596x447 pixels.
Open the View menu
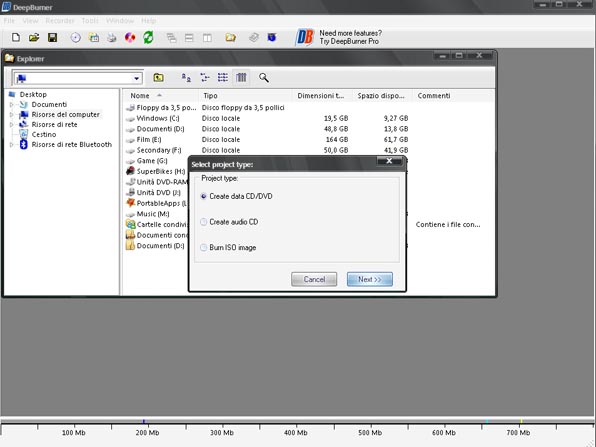30,21
